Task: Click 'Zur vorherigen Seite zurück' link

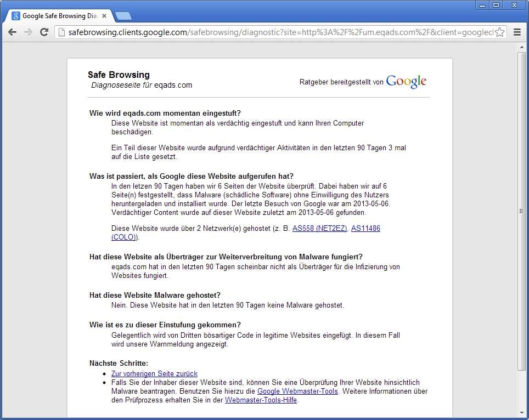Action: click(154, 374)
